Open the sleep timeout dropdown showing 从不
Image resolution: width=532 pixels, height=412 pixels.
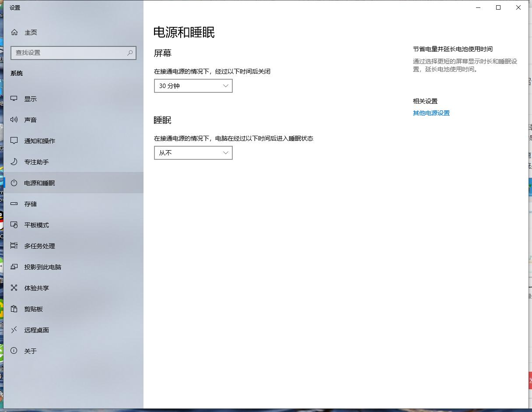click(x=193, y=152)
